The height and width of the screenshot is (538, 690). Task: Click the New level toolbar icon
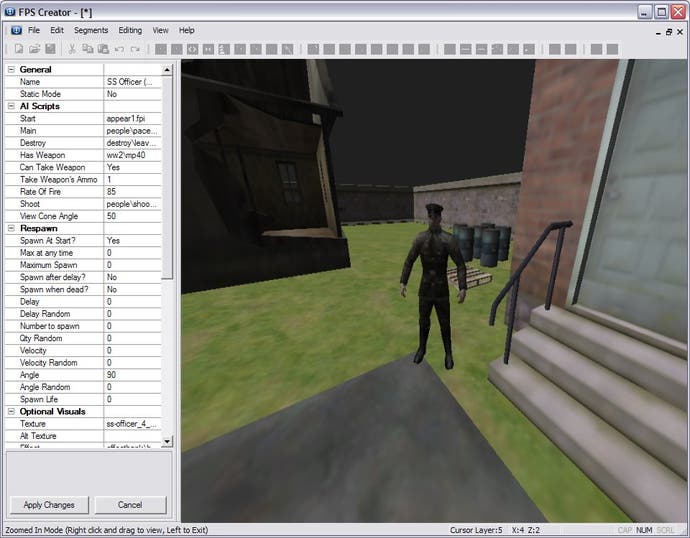[19, 49]
